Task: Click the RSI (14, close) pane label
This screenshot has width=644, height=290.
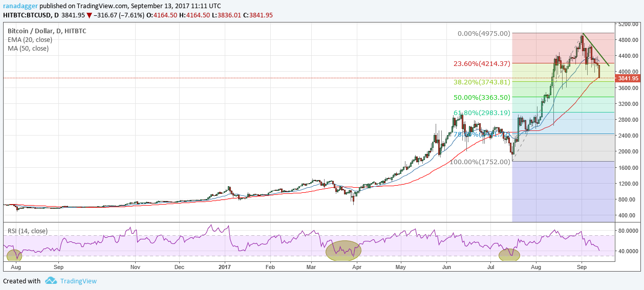Action: click(x=28, y=231)
